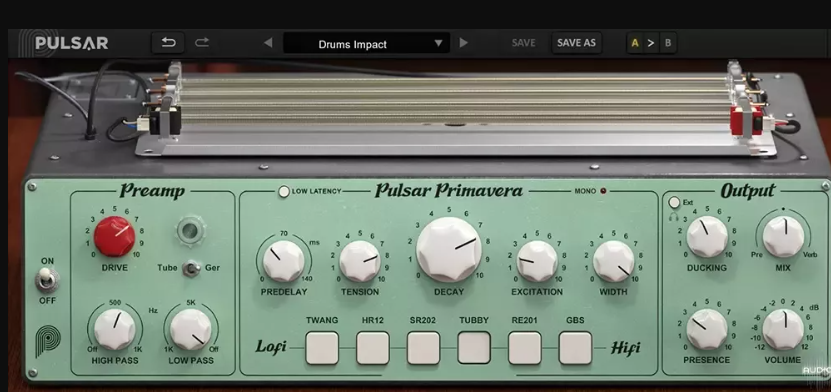Open the Drums Impact preset dropdown
Viewport: 831px width, 392px height.
pyautogui.click(x=366, y=43)
